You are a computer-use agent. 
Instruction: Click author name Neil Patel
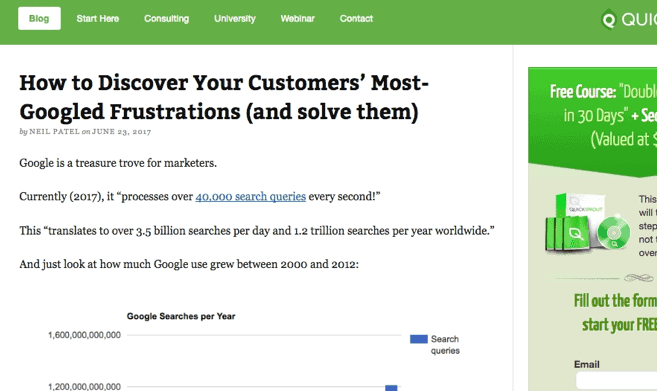(x=54, y=132)
